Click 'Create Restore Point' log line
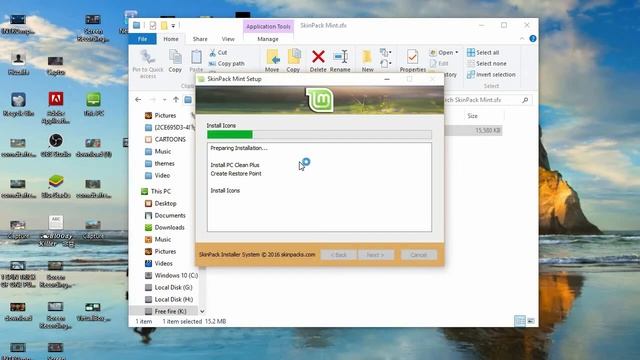This screenshot has width=640, height=360. pos(236,173)
